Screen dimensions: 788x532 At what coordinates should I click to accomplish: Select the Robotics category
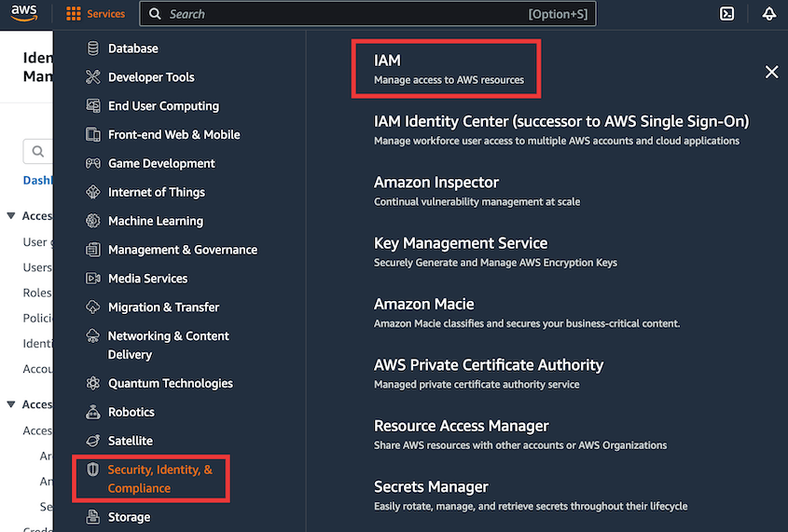[131, 412]
